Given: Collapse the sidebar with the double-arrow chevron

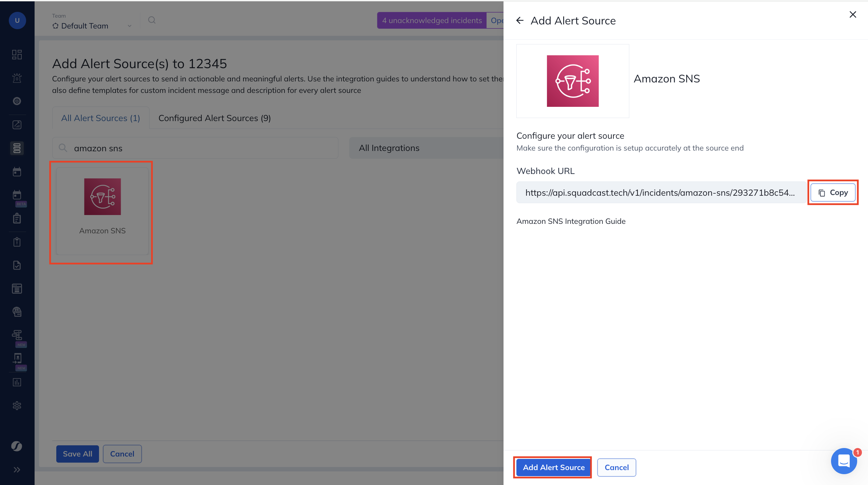Looking at the screenshot, I should pyautogui.click(x=16, y=470).
